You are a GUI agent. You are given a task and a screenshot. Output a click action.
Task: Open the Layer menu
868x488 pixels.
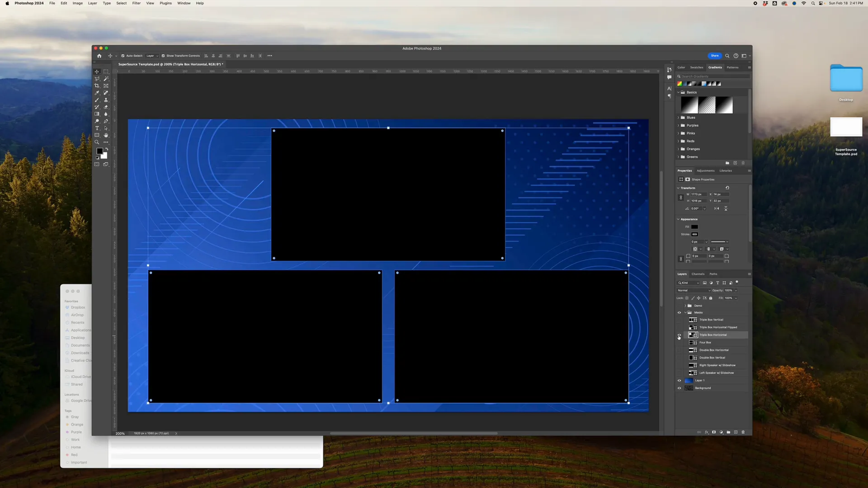[x=93, y=3]
